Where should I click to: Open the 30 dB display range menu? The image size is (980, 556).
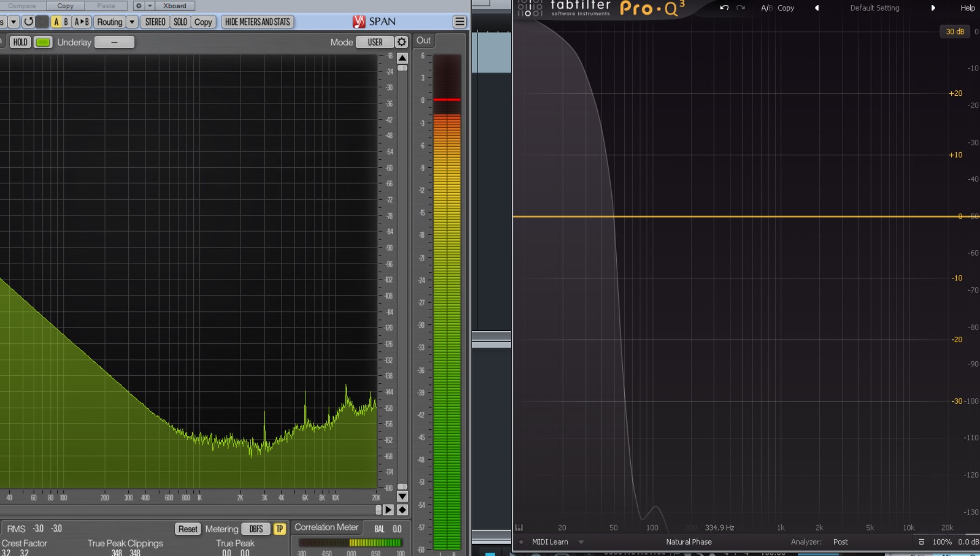pyautogui.click(x=955, y=31)
